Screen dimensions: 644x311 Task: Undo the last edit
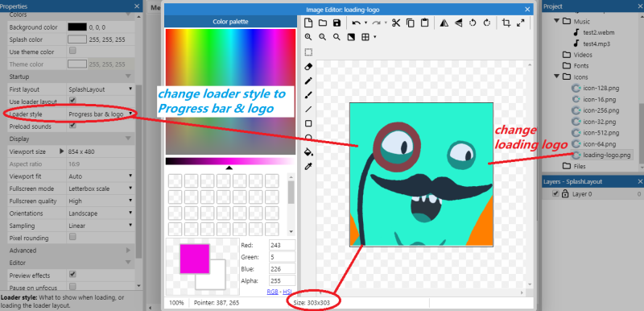[x=356, y=23]
